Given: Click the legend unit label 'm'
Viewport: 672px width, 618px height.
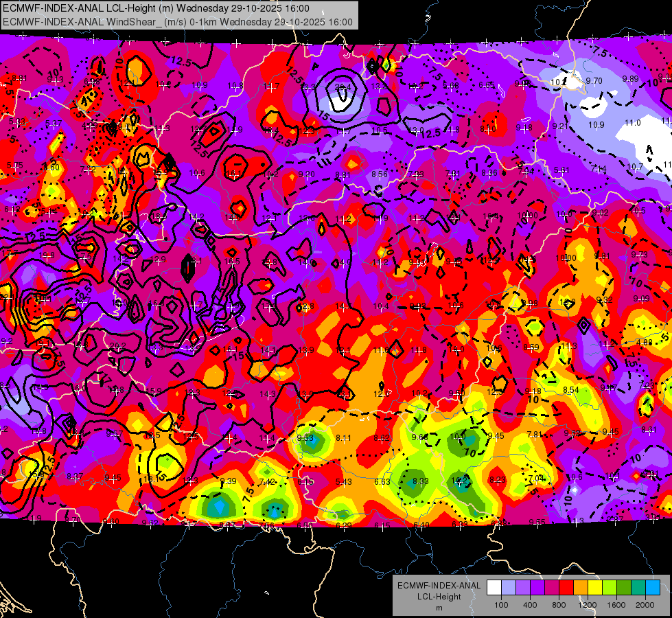Looking at the screenshot, I should 439,608.
